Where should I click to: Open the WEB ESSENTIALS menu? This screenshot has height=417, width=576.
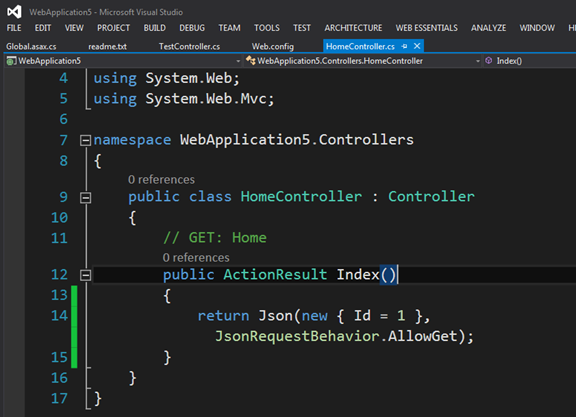(426, 28)
